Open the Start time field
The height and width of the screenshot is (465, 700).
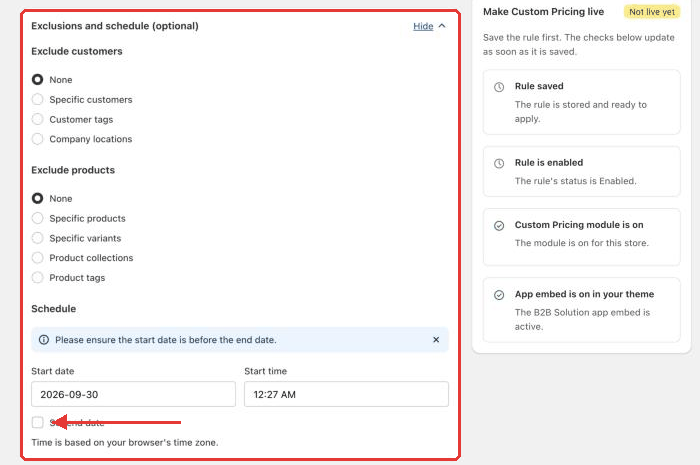point(346,394)
